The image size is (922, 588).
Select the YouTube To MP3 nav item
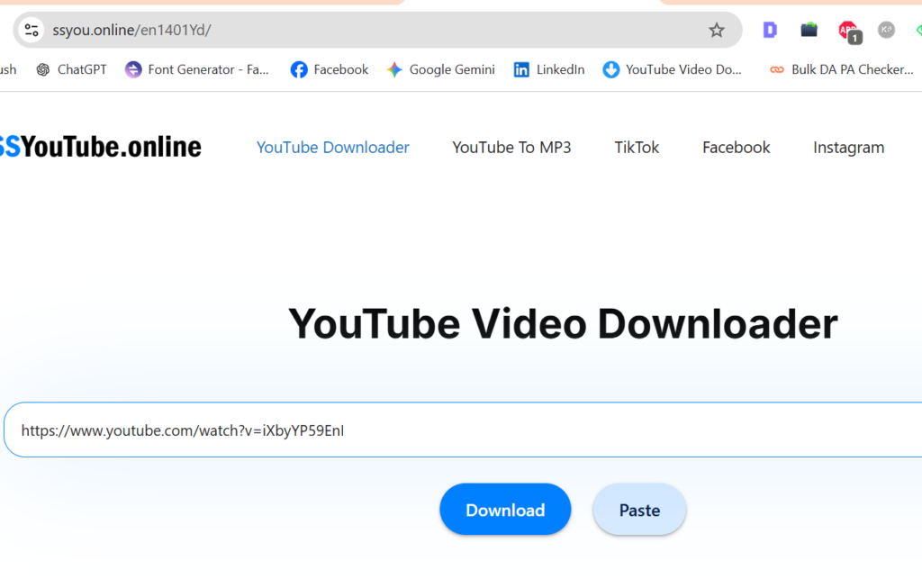click(x=511, y=147)
